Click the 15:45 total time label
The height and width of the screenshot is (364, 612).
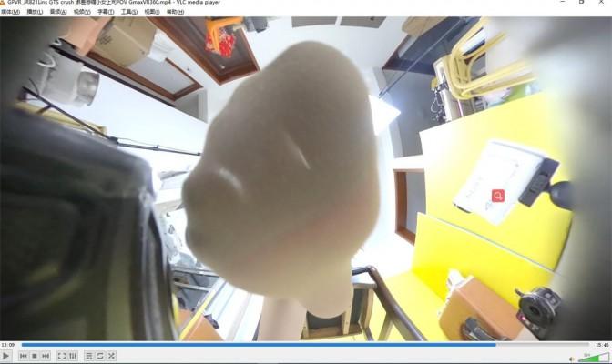point(601,345)
